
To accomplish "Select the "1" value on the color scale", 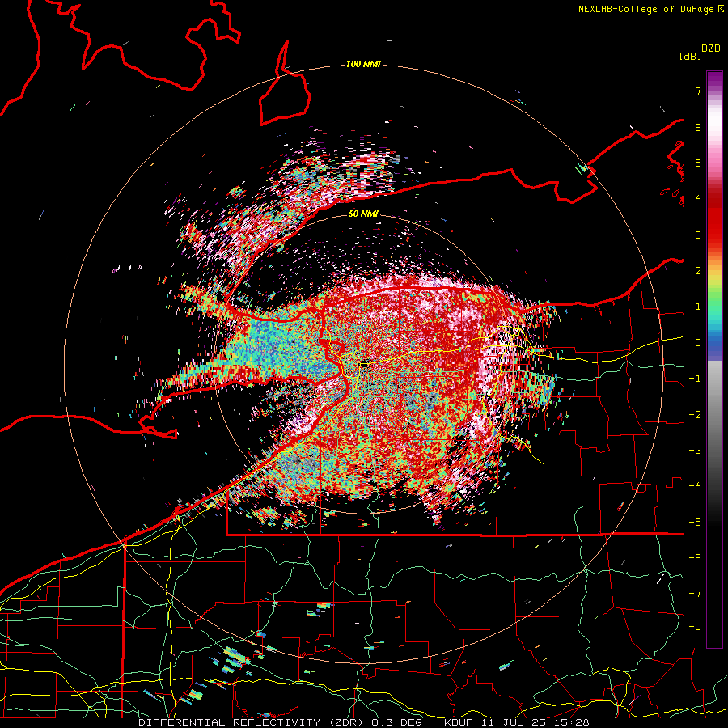I will pyautogui.click(x=698, y=307).
